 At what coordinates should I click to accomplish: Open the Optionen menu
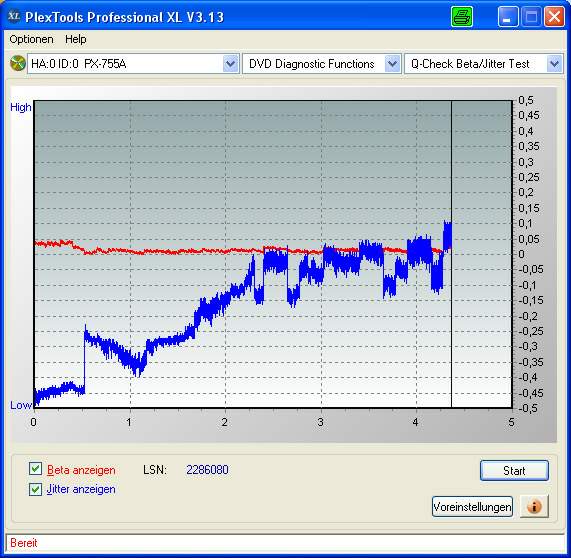(31, 39)
